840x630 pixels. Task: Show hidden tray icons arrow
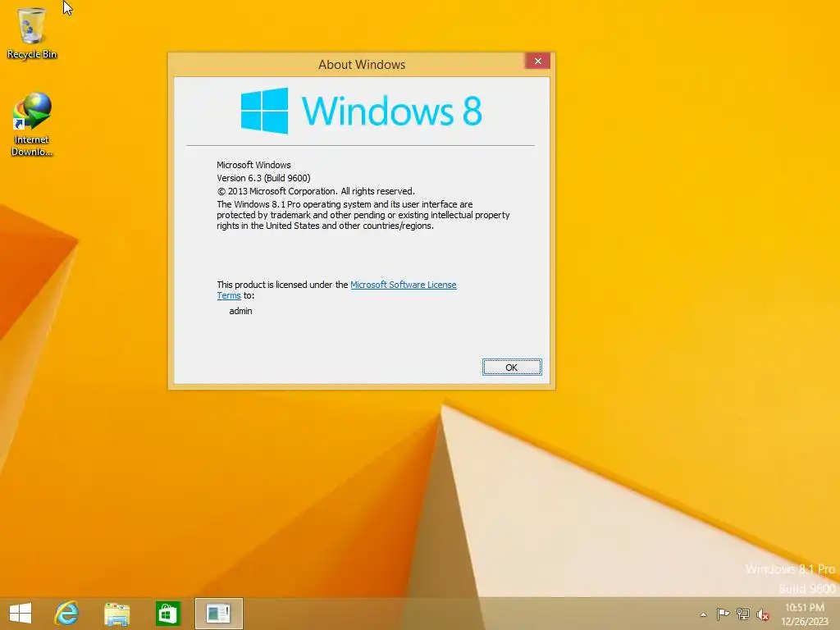pos(703,614)
